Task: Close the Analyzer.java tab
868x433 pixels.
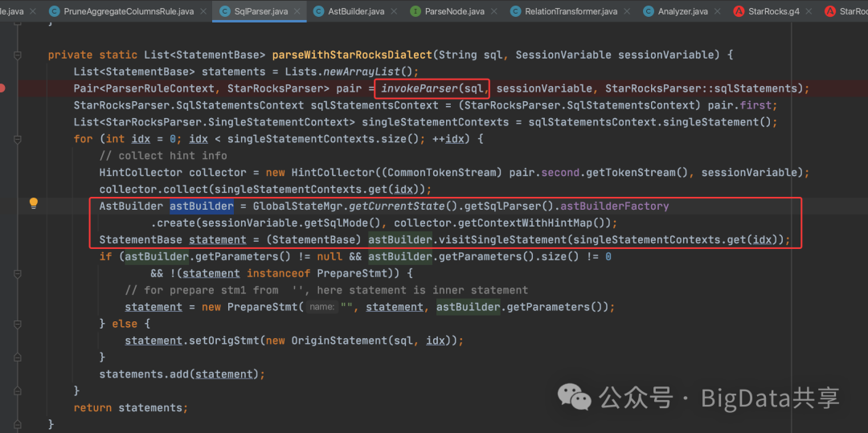Action: [716, 10]
